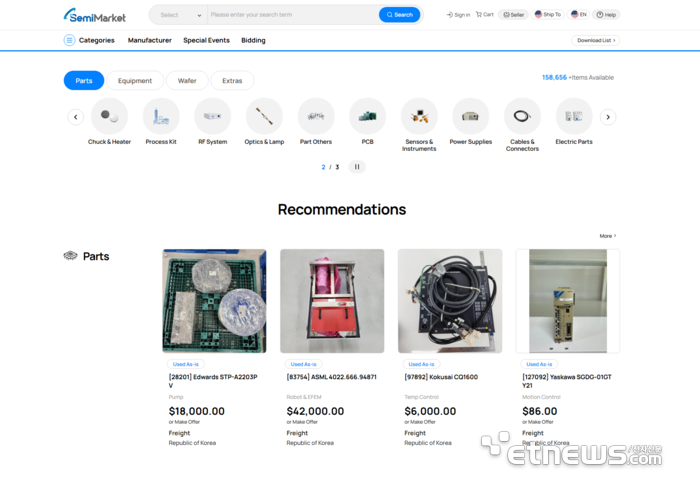Expand the search category Select dropdown
This screenshot has height=494, width=700.
coord(179,15)
